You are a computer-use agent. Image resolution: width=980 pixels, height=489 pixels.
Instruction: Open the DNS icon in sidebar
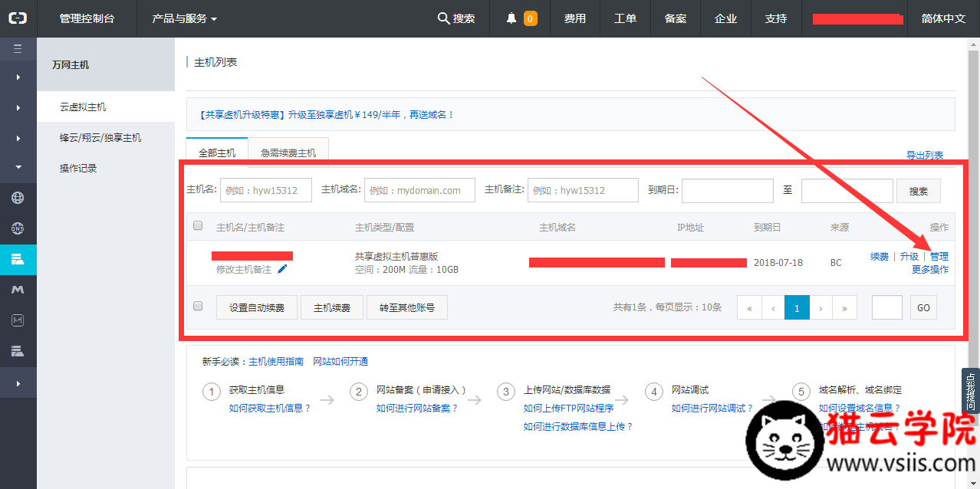tap(18, 228)
